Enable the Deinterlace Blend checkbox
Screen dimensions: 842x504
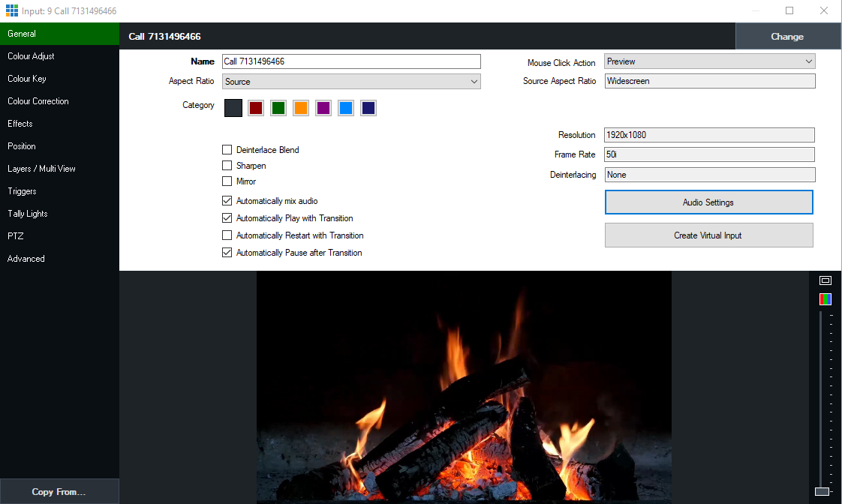(227, 150)
